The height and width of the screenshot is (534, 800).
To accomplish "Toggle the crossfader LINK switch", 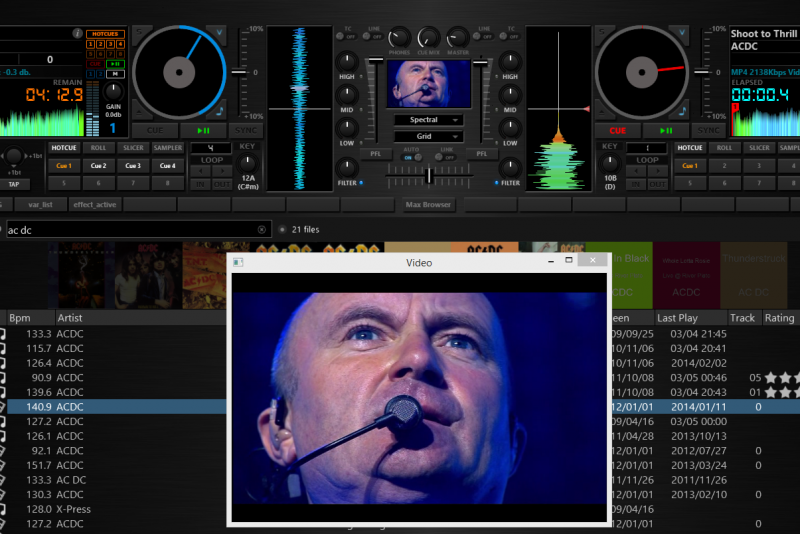I will [444, 158].
